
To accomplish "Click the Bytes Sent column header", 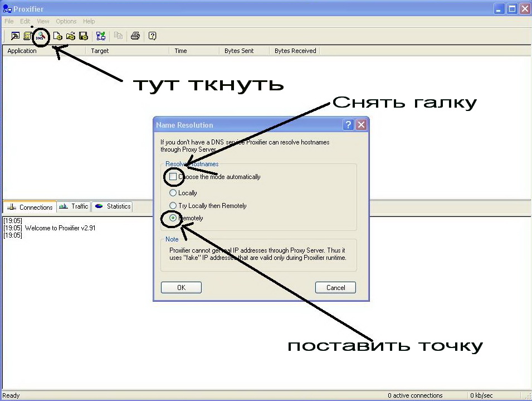I will click(x=245, y=51).
